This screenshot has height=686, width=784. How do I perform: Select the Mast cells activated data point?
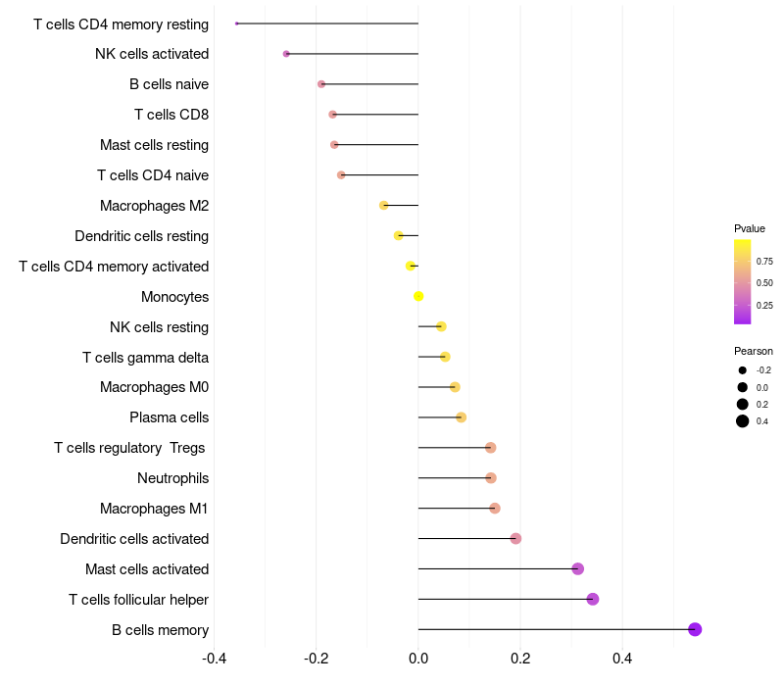(x=577, y=568)
